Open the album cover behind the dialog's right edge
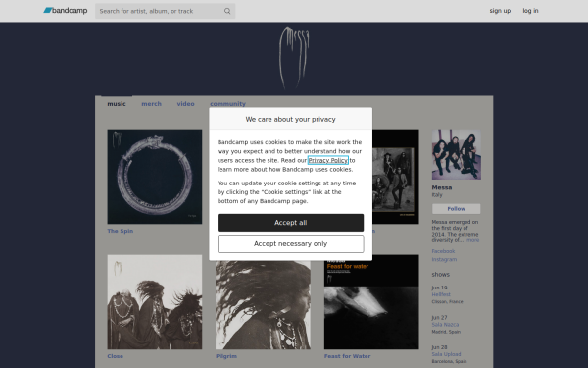Image resolution: width=588 pixels, height=368 pixels. click(396, 177)
